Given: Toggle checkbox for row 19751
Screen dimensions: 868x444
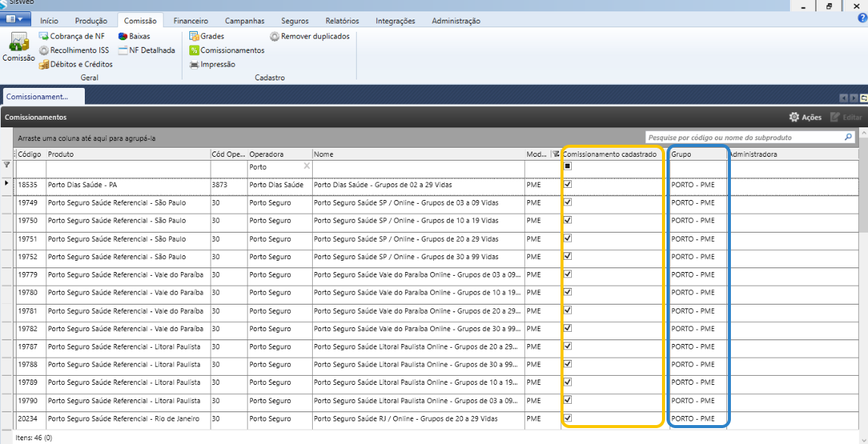Looking at the screenshot, I should [x=567, y=238].
